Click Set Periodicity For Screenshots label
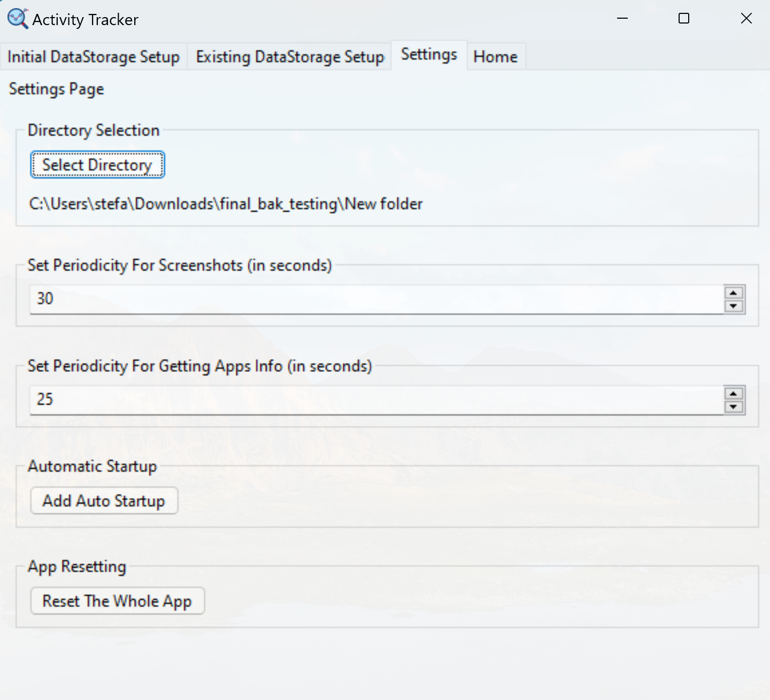770x700 pixels. (x=180, y=266)
